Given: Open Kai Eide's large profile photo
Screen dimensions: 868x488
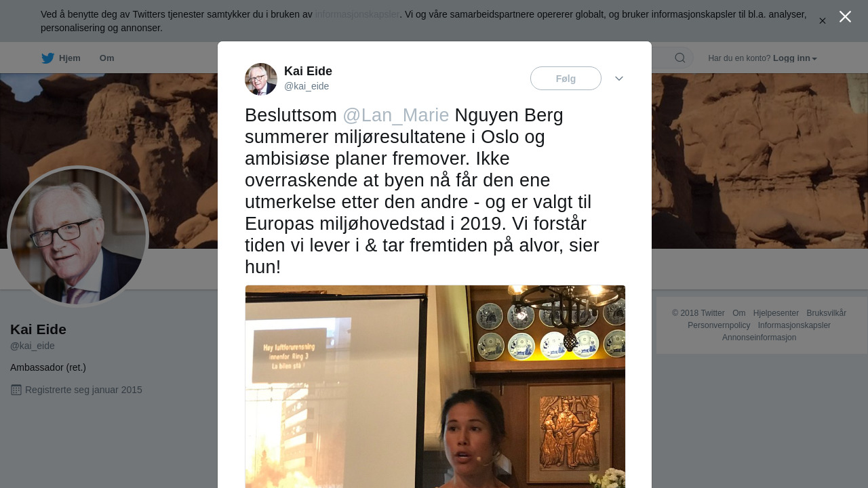Looking at the screenshot, I should pyautogui.click(x=78, y=237).
